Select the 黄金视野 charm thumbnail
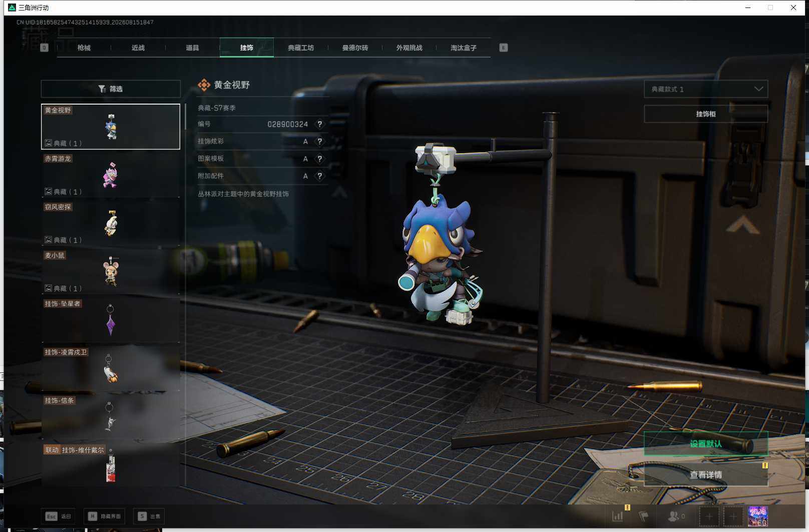The height and width of the screenshot is (532, 809). [111, 127]
